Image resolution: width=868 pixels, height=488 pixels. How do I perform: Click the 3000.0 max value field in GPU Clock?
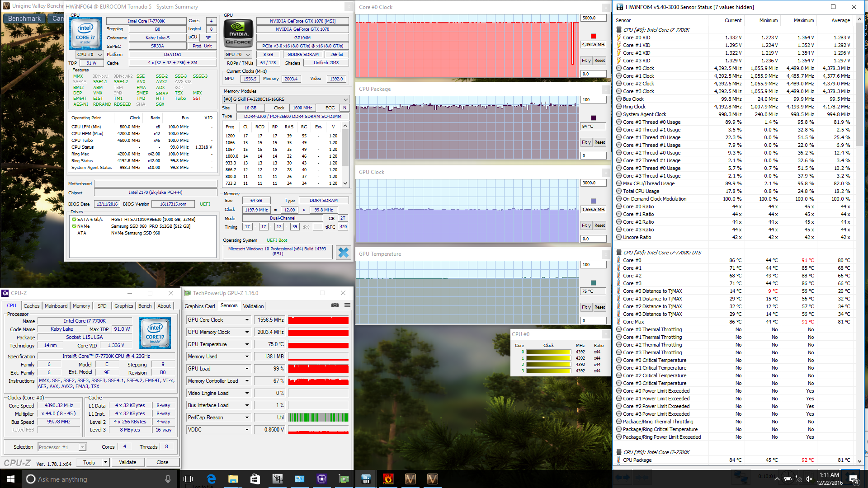pos(593,183)
